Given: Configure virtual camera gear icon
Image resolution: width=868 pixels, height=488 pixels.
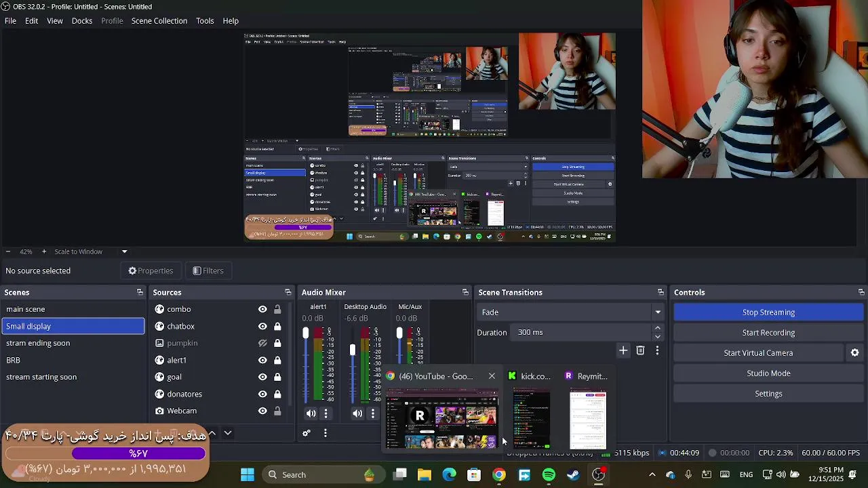Looking at the screenshot, I should (854, 352).
